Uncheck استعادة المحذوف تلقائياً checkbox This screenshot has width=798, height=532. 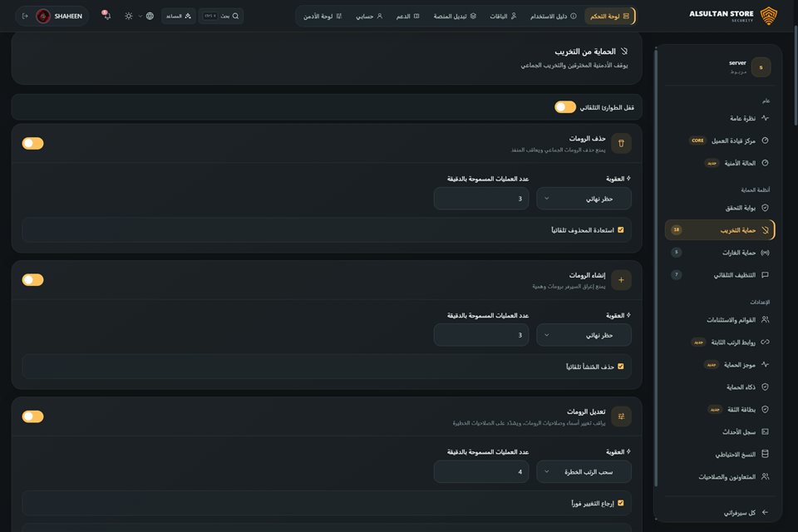[620, 230]
